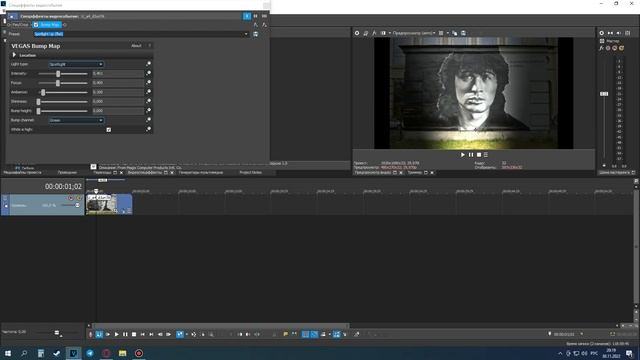Enable the Bump Map effect checkbox
Screen dimensions: 640x360
[x=36, y=25]
